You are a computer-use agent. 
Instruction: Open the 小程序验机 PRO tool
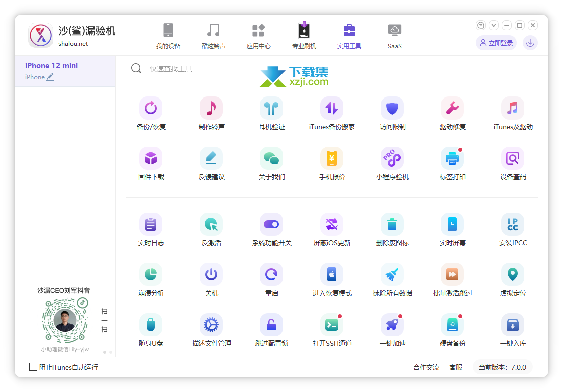tap(392, 158)
